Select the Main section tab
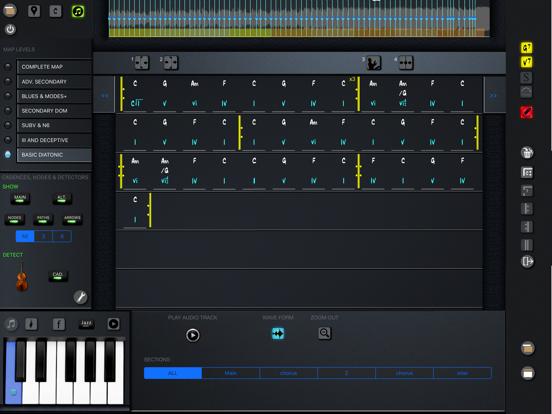Viewport: 552px width, 414px height. (x=231, y=373)
